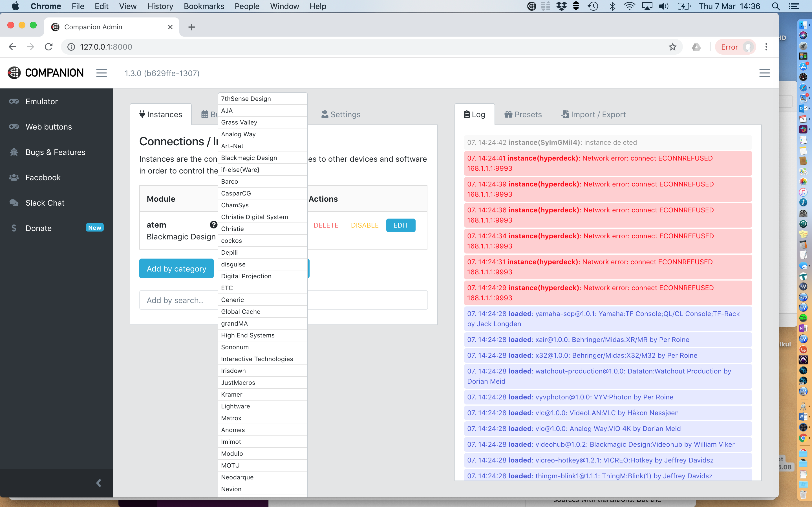Choose Grass Valley from the dropdown
The height and width of the screenshot is (507, 812).
239,123
